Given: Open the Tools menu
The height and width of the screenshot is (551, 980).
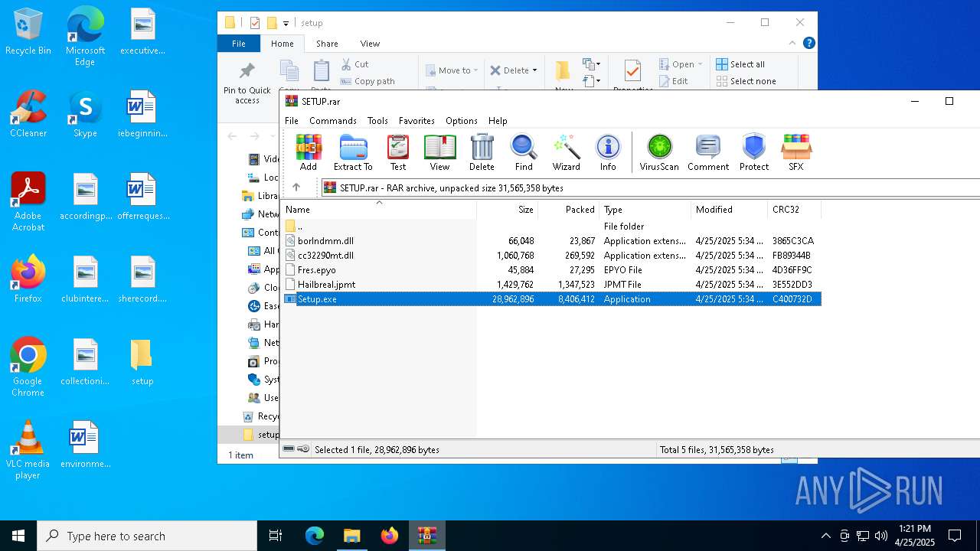Looking at the screenshot, I should [377, 121].
